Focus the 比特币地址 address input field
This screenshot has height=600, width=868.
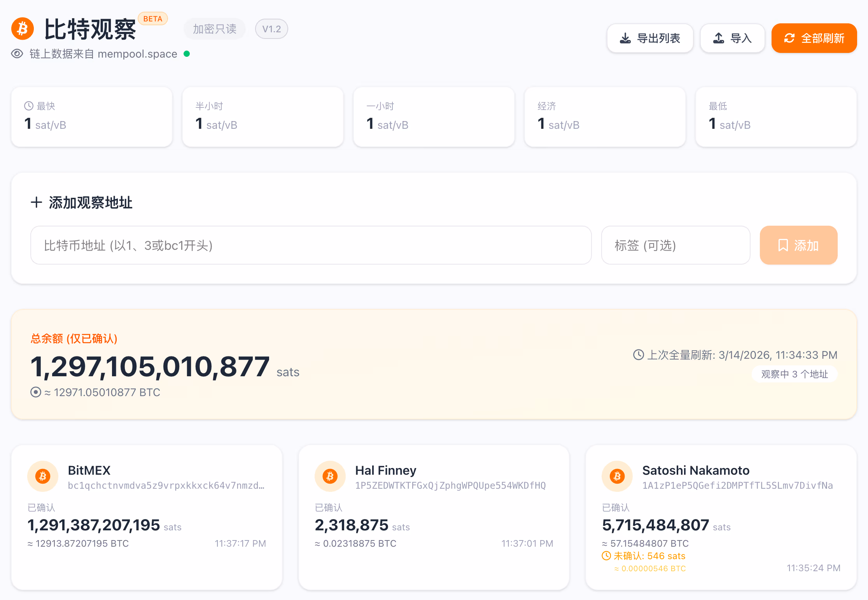point(311,245)
